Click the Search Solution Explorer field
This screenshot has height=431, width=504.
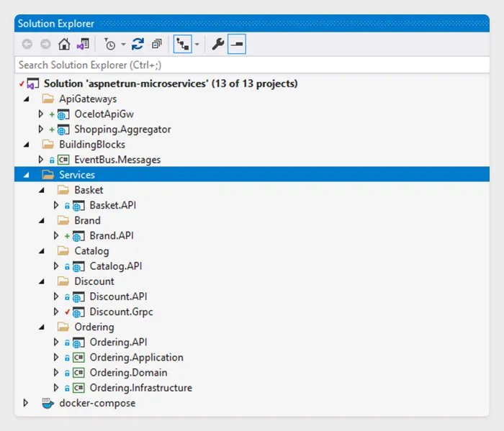(252, 65)
